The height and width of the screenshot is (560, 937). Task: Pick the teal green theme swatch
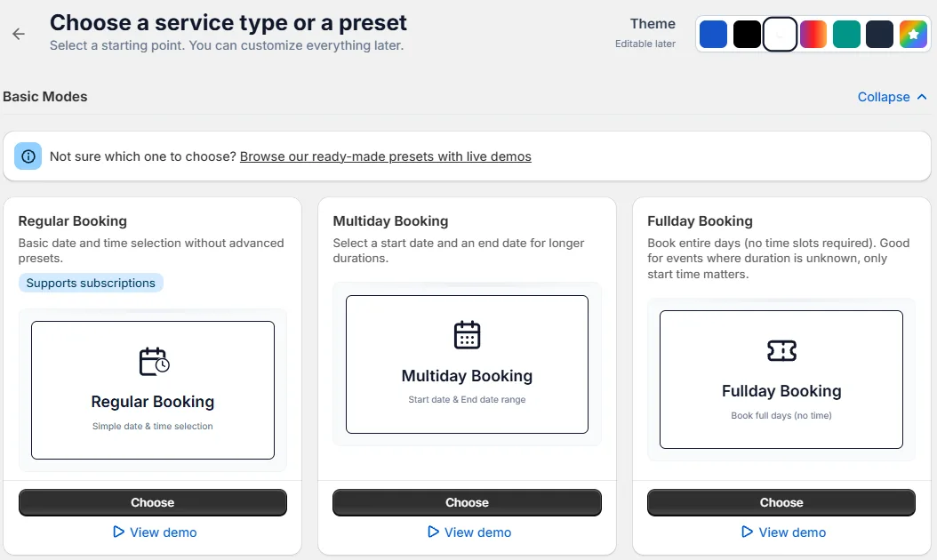point(846,34)
